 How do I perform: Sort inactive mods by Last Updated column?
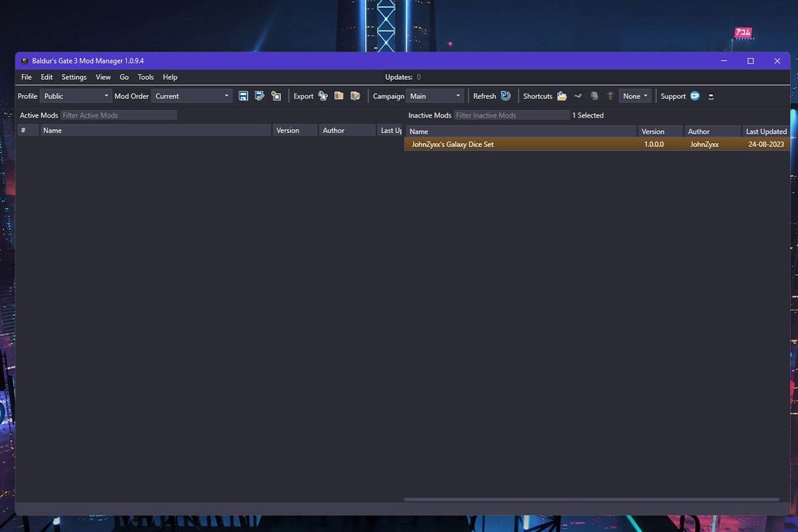(x=765, y=132)
